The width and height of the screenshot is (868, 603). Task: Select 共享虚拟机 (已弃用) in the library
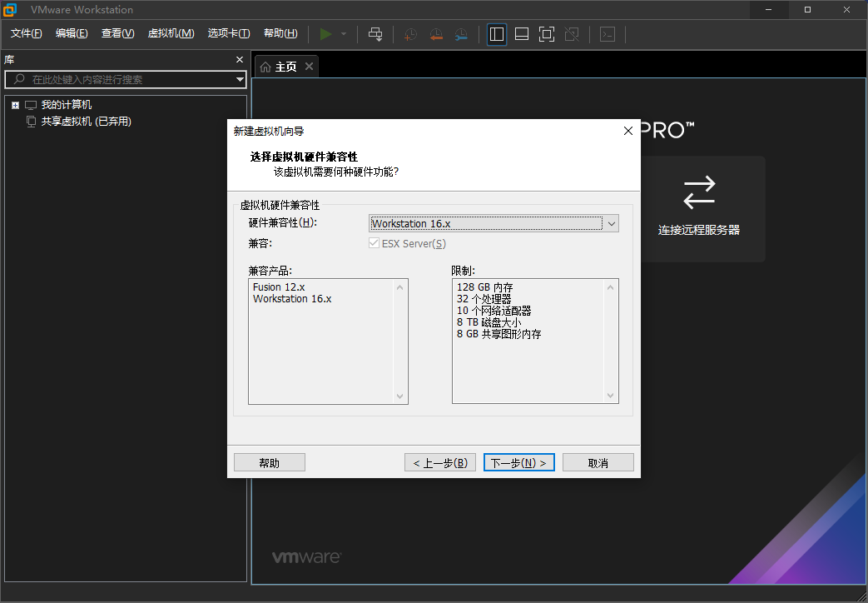(86, 122)
